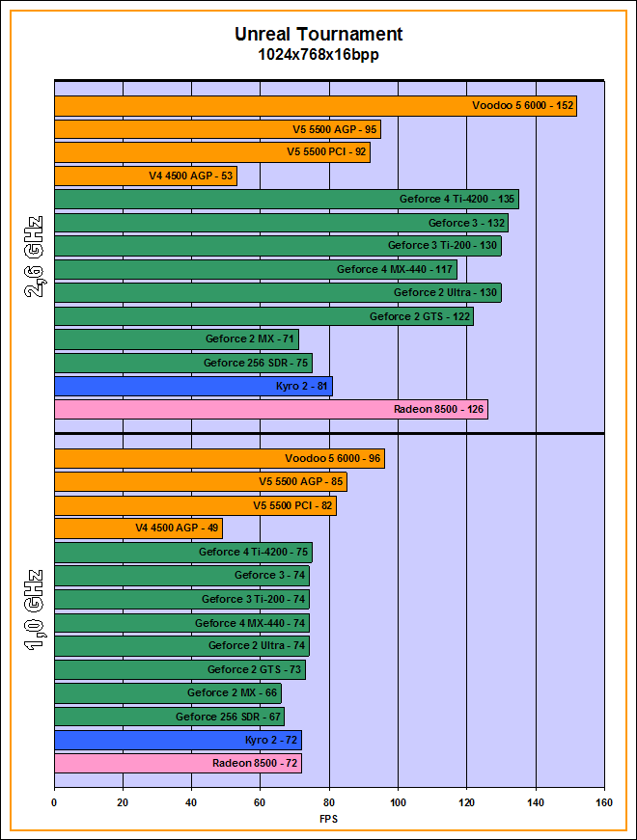Click the Voodoo 5 6000 bar showing 152

pos(315,106)
